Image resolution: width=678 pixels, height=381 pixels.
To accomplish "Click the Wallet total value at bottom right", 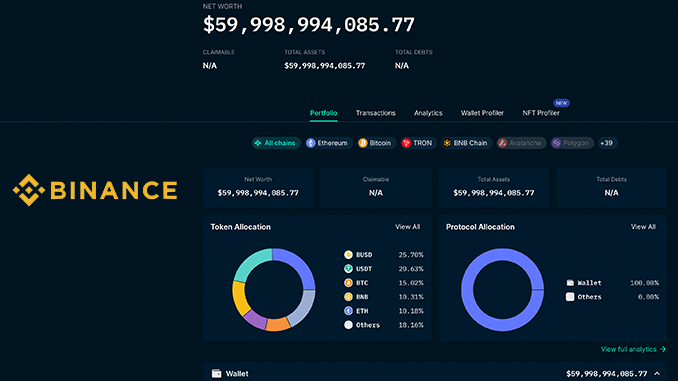I will 607,374.
